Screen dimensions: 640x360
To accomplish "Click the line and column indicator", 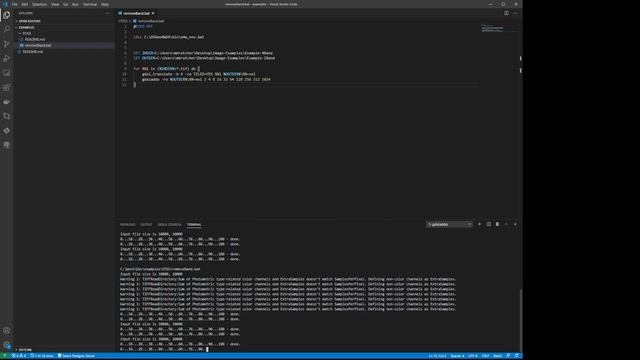I will click(437, 356).
